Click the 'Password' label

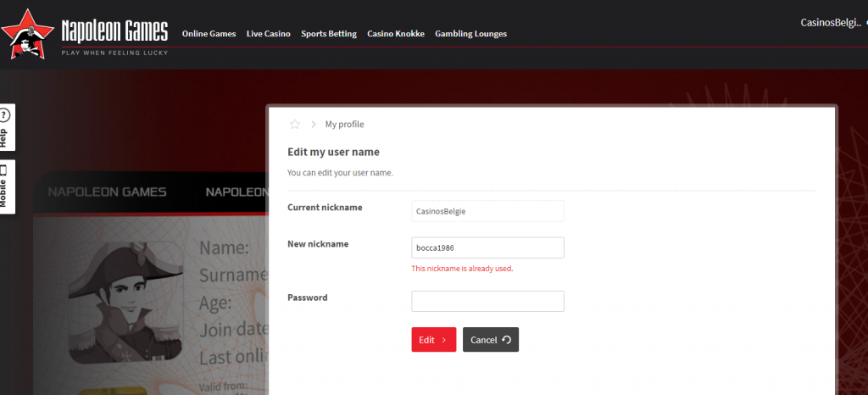click(307, 298)
